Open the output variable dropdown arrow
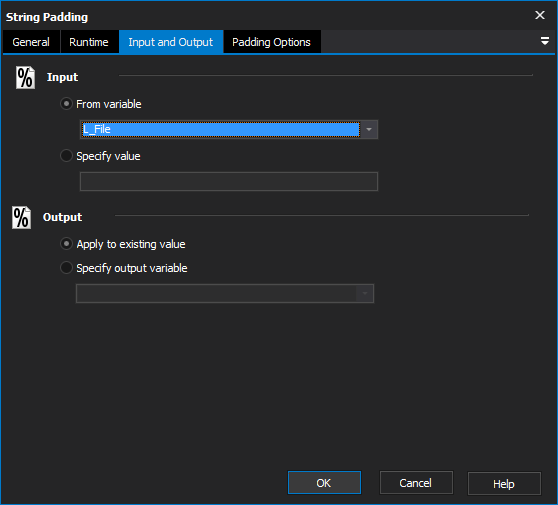This screenshot has height=505, width=558. tap(365, 294)
